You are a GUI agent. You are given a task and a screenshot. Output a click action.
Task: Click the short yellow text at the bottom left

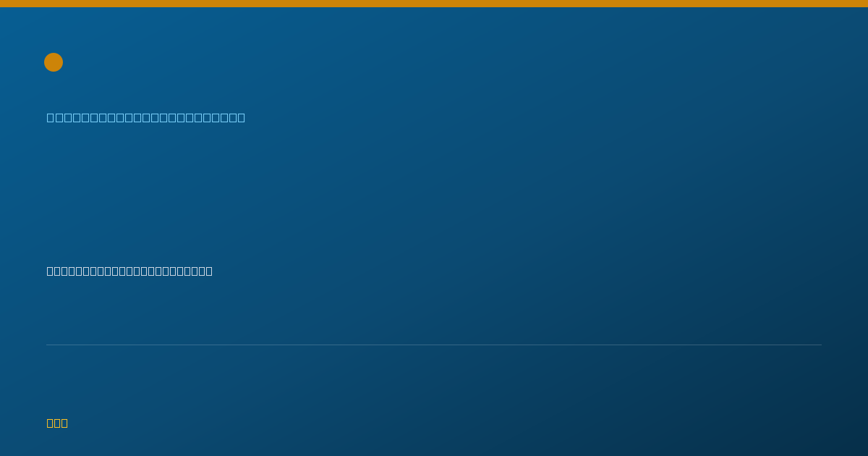click(x=57, y=423)
